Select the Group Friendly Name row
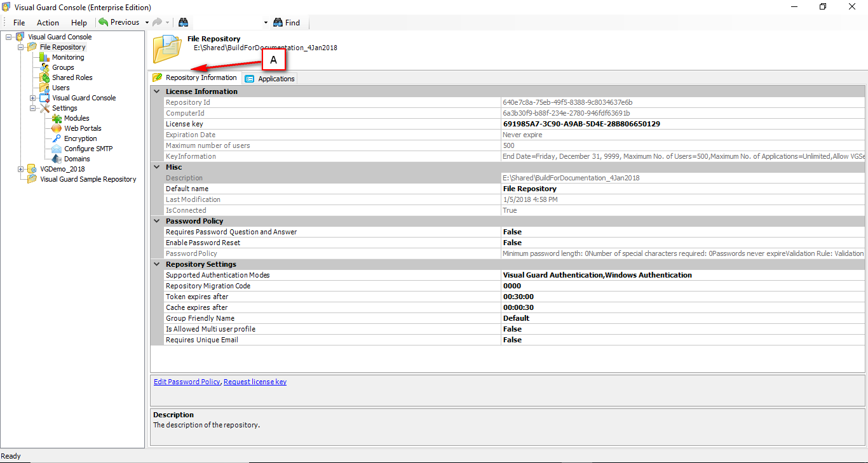The image size is (868, 463). tap(515, 318)
